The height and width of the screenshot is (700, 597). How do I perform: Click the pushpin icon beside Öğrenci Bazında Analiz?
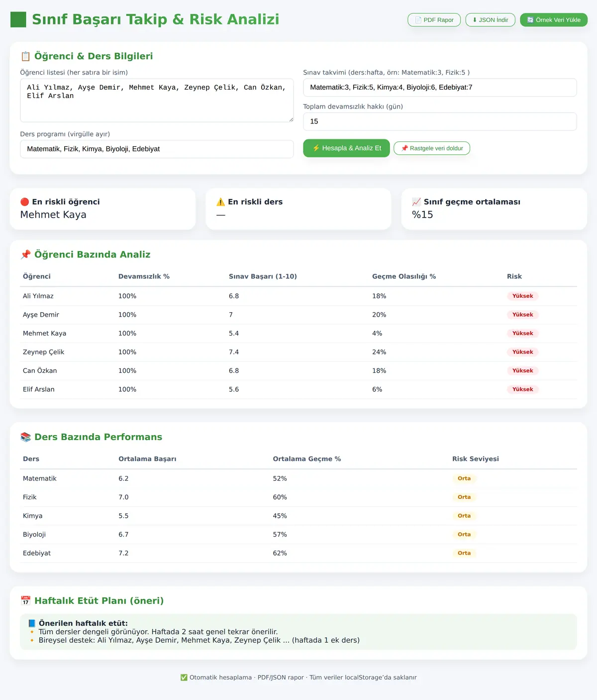point(25,254)
